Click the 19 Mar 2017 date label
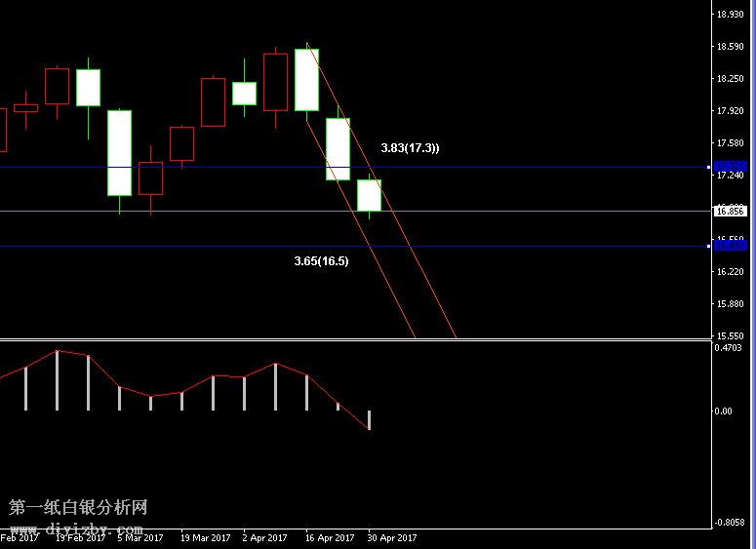 [x=205, y=537]
